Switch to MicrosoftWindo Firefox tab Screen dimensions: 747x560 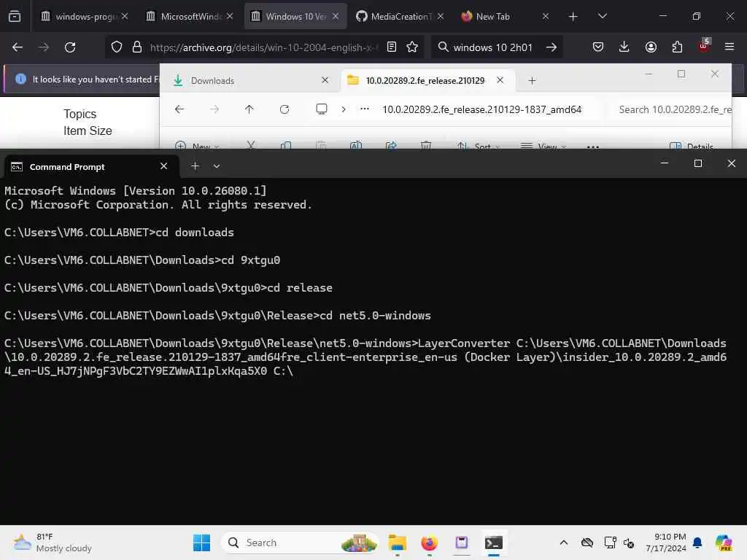click(190, 16)
